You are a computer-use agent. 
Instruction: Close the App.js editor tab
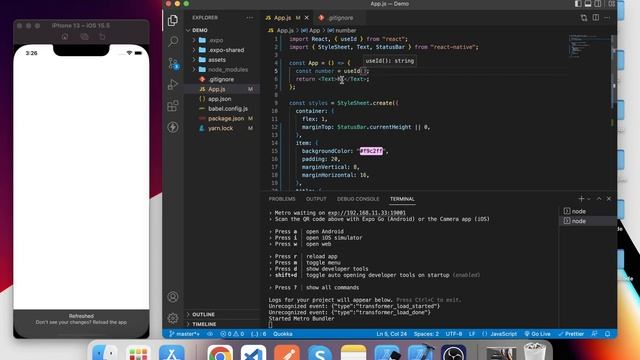tap(307, 18)
